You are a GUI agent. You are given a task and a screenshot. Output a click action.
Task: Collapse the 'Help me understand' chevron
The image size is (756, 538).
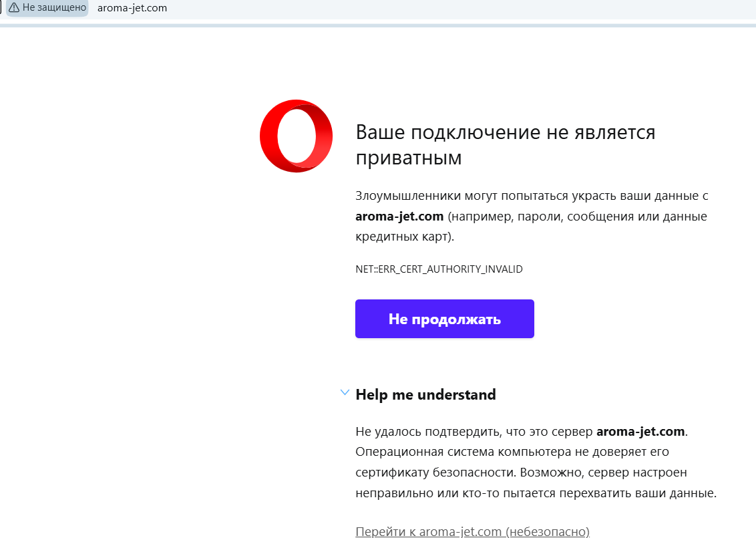point(345,393)
